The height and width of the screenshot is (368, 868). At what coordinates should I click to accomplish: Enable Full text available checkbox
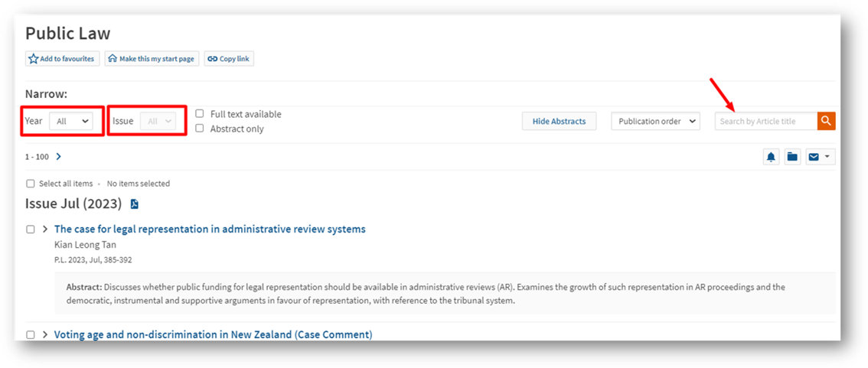tap(200, 114)
